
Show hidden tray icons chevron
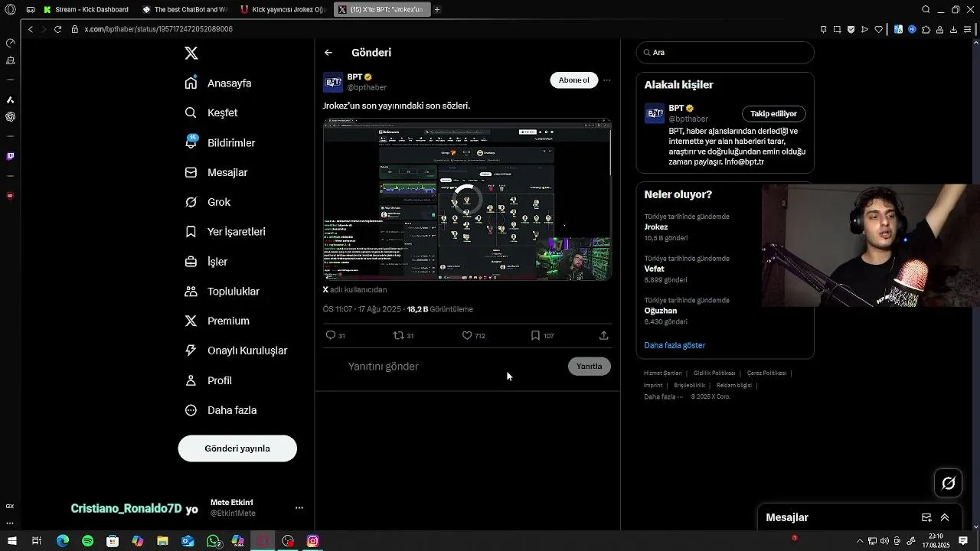860,541
